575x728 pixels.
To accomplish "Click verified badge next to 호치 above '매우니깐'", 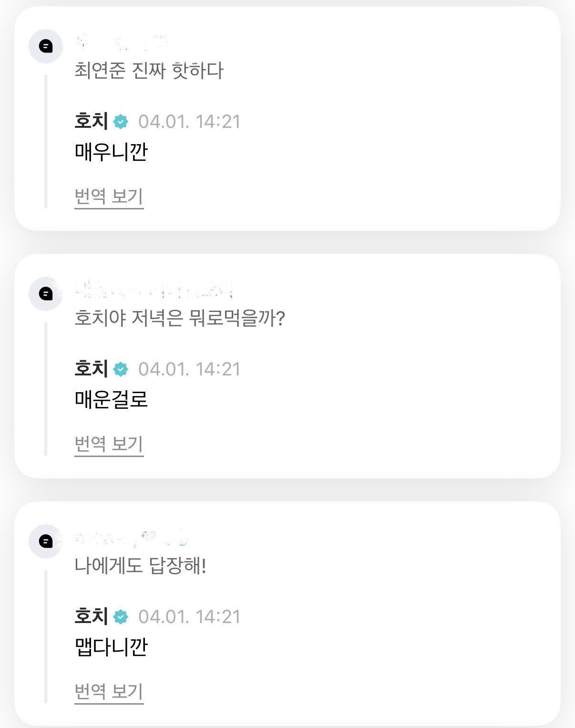I will (121, 122).
